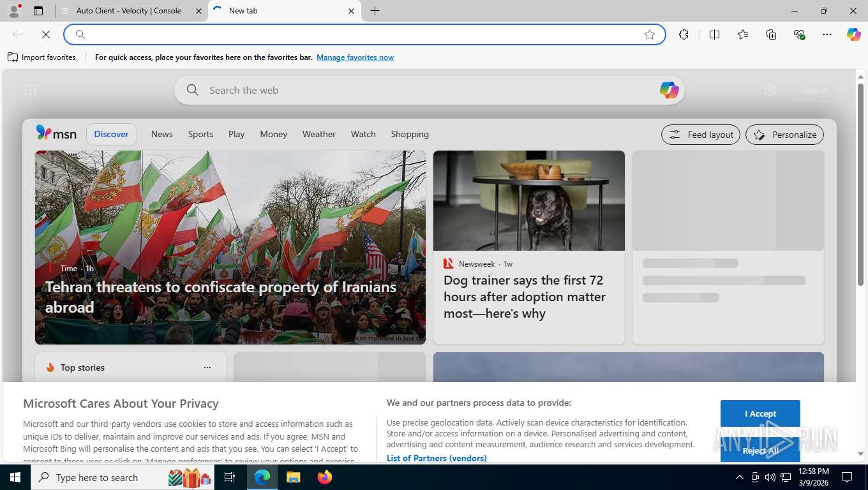Open the app launcher grid icon
This screenshot has height=490, width=868.
point(31,90)
